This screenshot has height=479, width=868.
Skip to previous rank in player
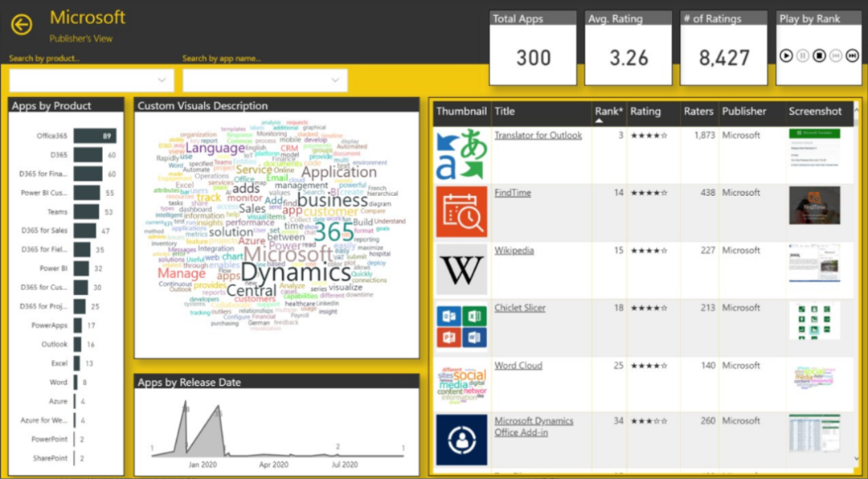click(836, 55)
